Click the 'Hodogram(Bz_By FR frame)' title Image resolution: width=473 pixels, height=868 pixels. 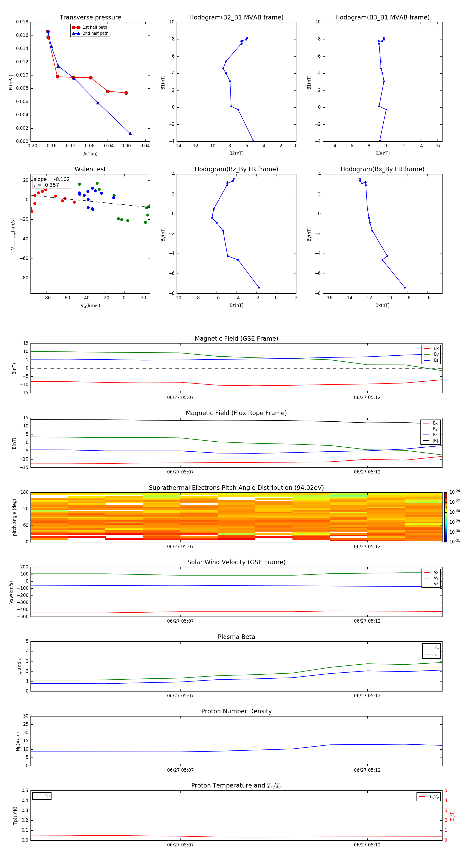pyautogui.click(x=236, y=169)
